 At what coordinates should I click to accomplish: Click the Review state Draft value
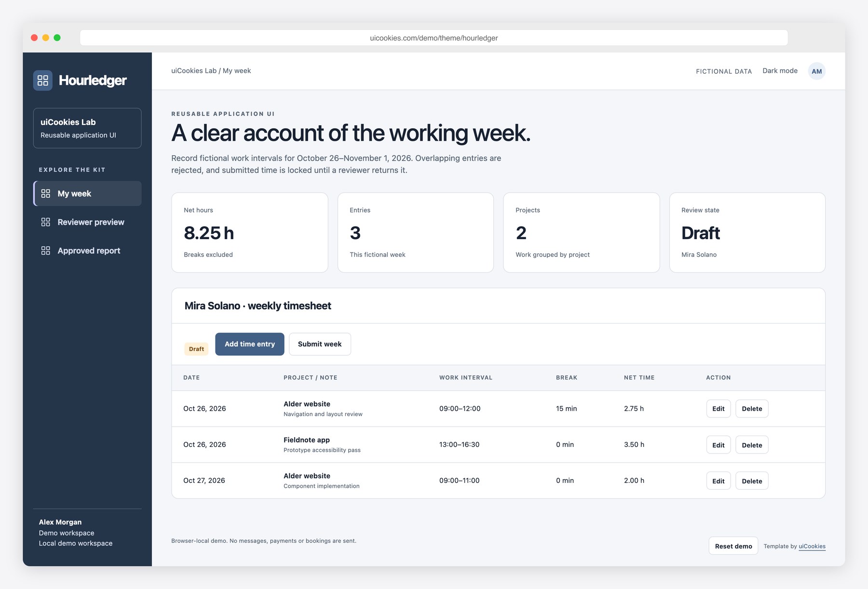pos(701,233)
